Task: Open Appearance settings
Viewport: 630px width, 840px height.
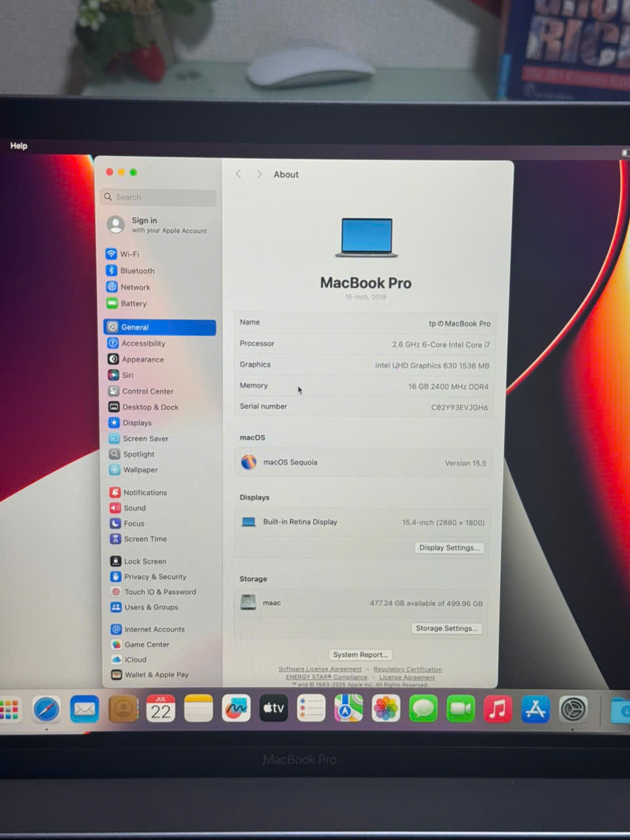Action: pyautogui.click(x=136, y=359)
